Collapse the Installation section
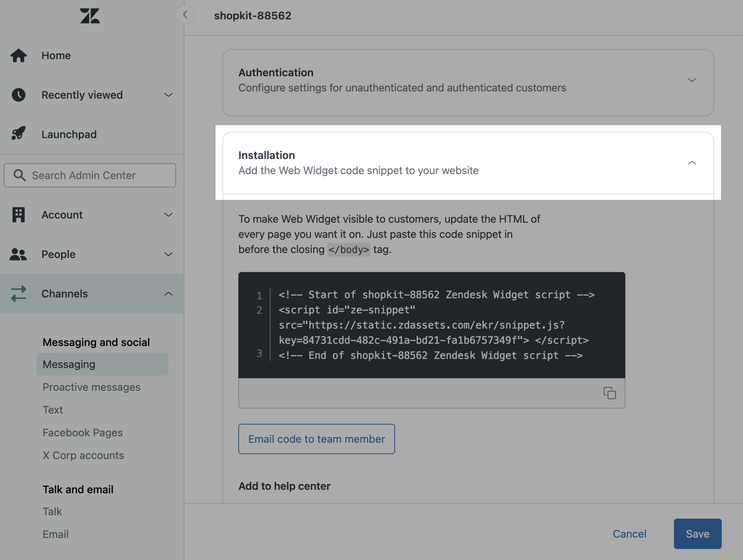The image size is (743, 560). [x=692, y=163]
